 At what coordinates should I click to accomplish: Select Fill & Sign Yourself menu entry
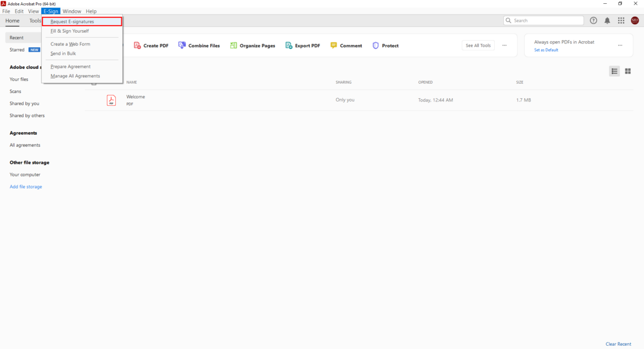pyautogui.click(x=70, y=31)
